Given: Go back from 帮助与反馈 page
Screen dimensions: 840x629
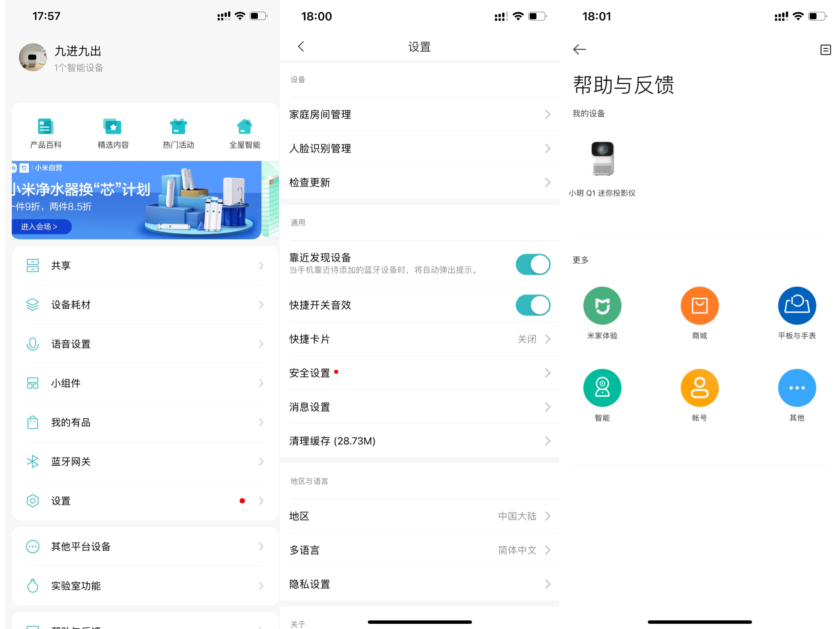Looking at the screenshot, I should click(580, 49).
